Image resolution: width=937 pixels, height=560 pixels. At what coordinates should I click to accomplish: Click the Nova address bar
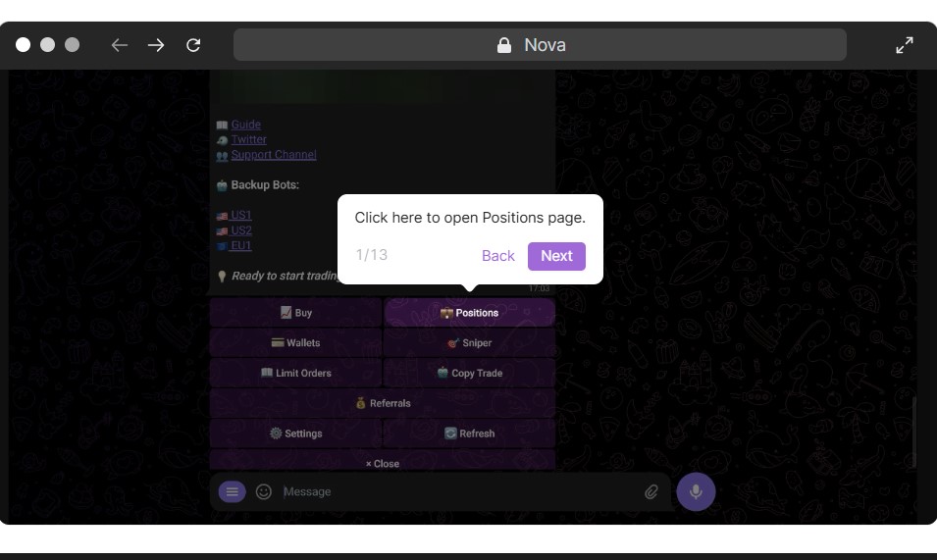(540, 45)
